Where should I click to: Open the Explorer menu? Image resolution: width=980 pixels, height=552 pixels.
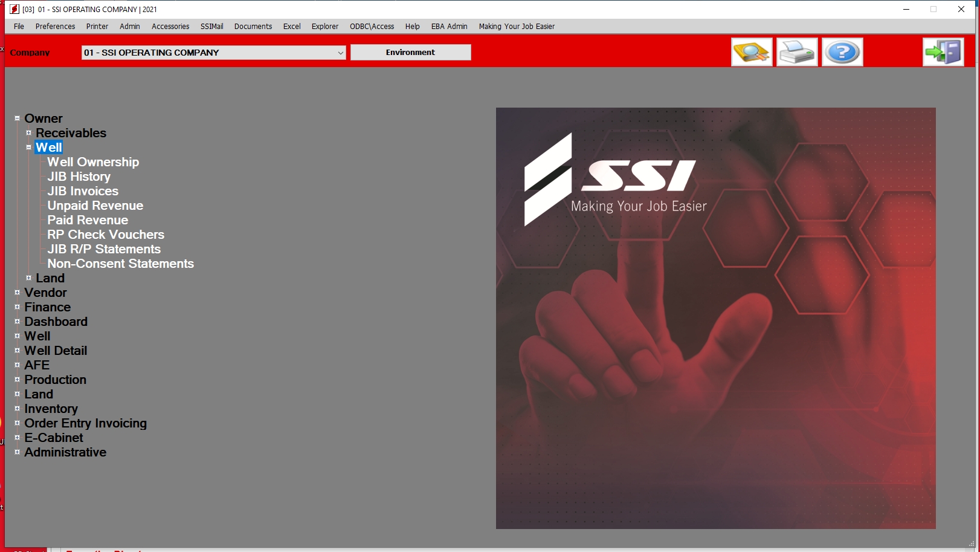point(325,27)
